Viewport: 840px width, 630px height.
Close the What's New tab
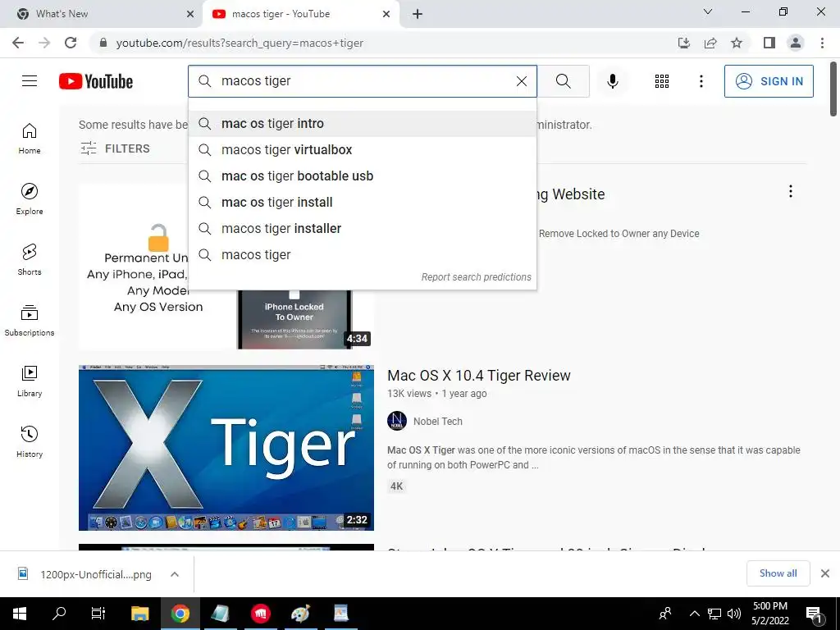pos(190,14)
